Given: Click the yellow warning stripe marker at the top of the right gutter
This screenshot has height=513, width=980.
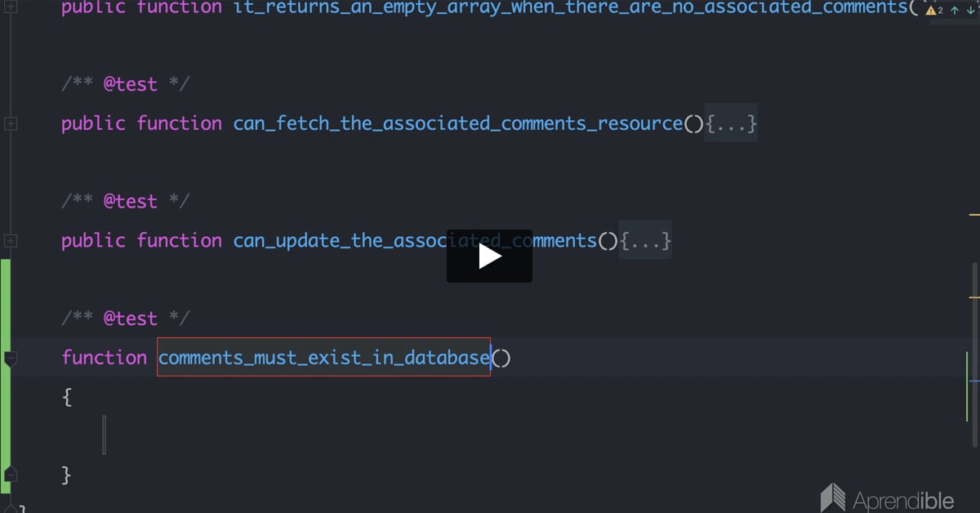Looking at the screenshot, I should click(x=973, y=215).
